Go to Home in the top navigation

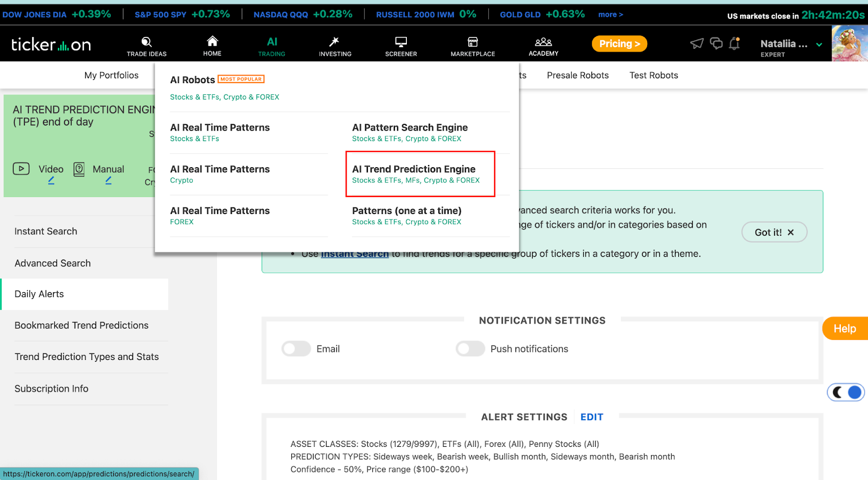click(x=212, y=46)
